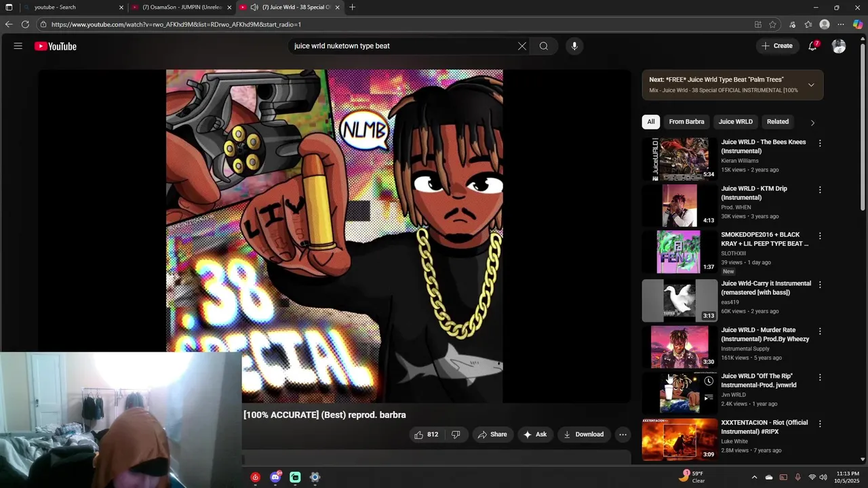Clear the search text with the X icon

[522, 46]
